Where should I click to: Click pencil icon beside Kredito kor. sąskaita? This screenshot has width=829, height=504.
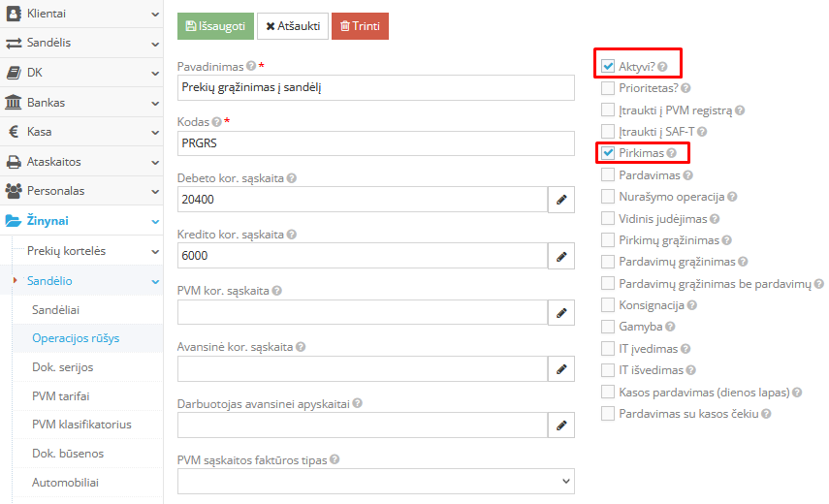(561, 256)
